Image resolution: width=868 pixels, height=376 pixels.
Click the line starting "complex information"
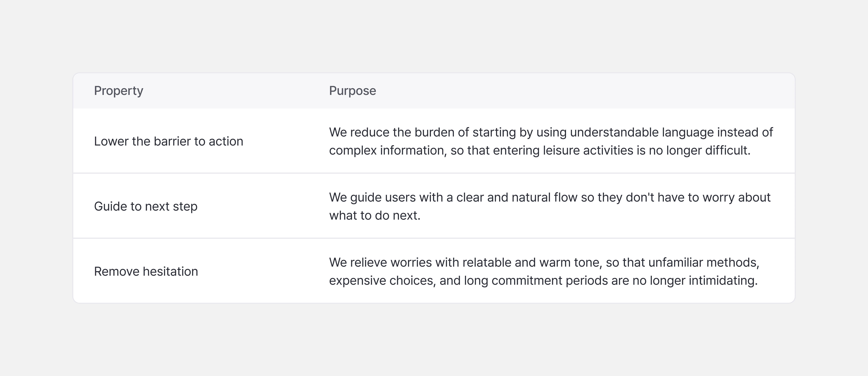click(539, 150)
